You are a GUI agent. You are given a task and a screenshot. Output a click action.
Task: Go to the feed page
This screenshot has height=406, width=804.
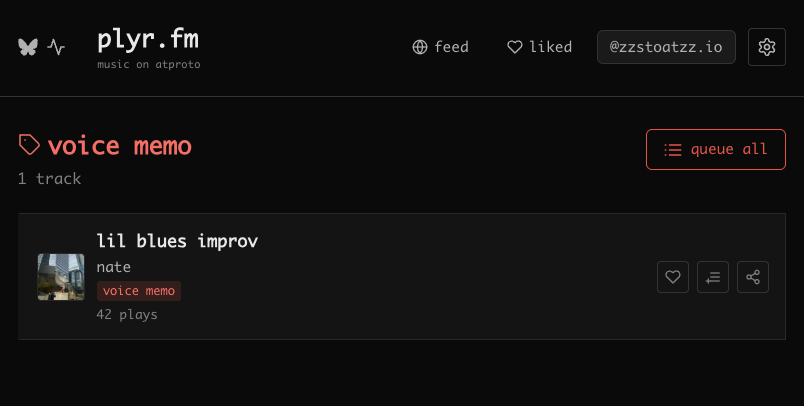click(x=440, y=47)
